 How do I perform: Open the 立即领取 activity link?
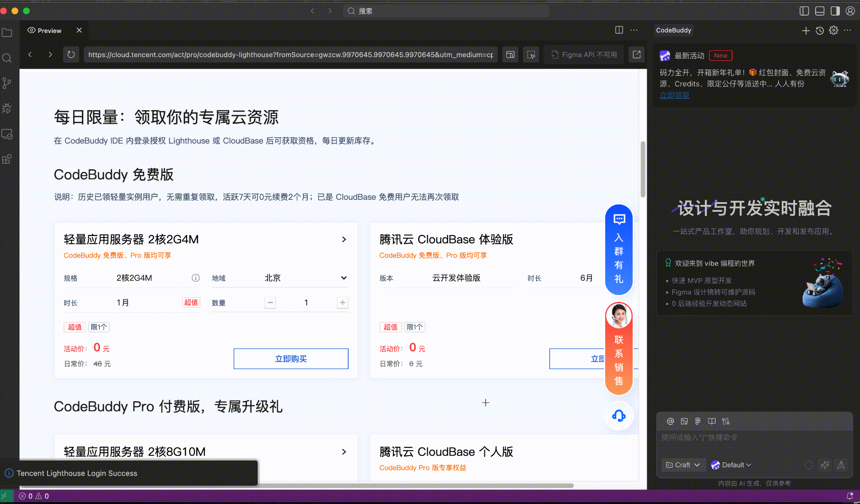674,95
